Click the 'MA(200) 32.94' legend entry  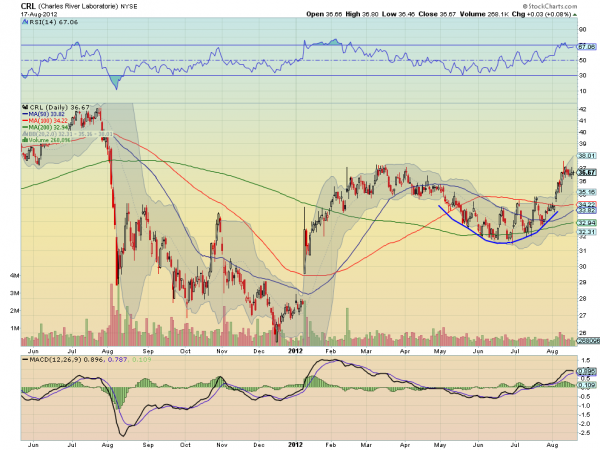click(49, 127)
